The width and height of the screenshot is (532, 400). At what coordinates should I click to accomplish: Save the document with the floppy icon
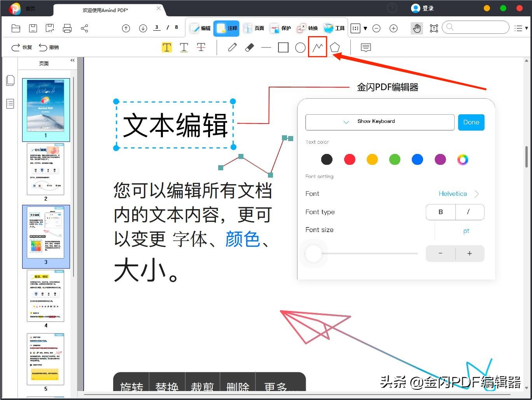tap(33, 28)
